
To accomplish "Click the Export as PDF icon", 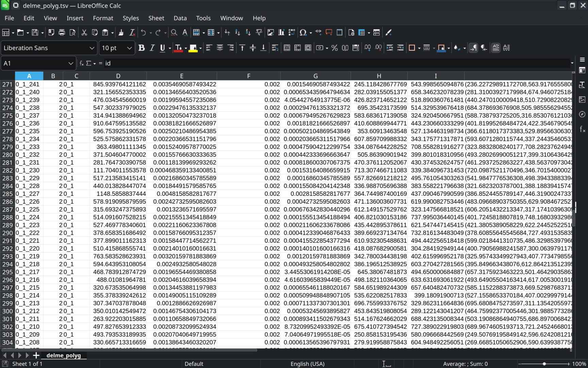I will pos(51,32).
